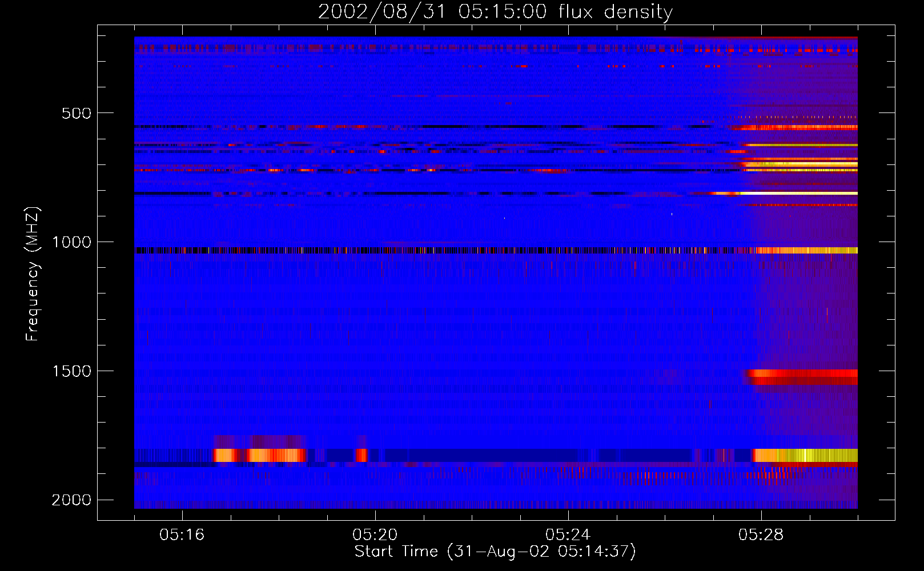Click the 1000 frequency tick label

pos(71,242)
